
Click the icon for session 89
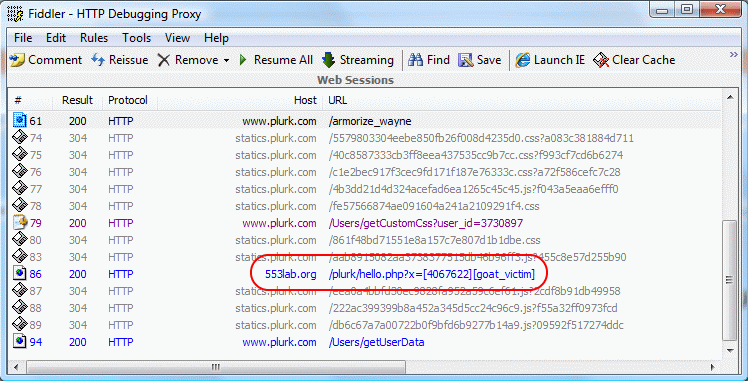[20, 325]
